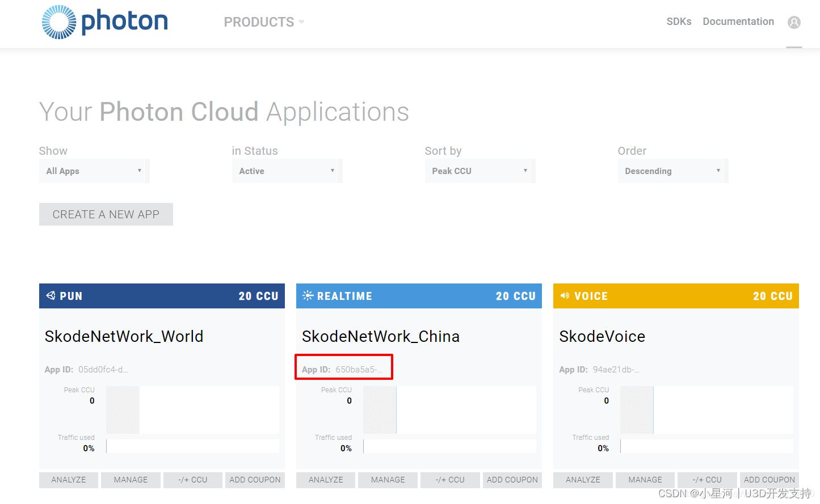
Task: Go to the SDKs page
Action: tap(679, 22)
